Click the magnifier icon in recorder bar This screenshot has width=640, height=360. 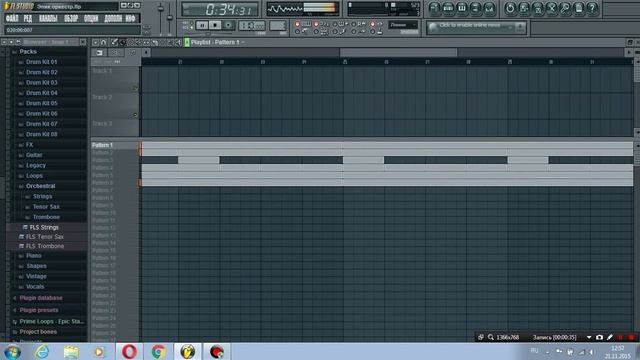(x=491, y=338)
